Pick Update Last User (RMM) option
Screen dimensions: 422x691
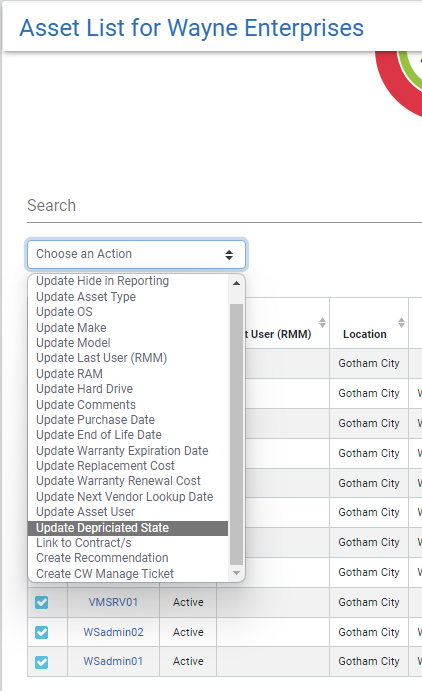128,358
